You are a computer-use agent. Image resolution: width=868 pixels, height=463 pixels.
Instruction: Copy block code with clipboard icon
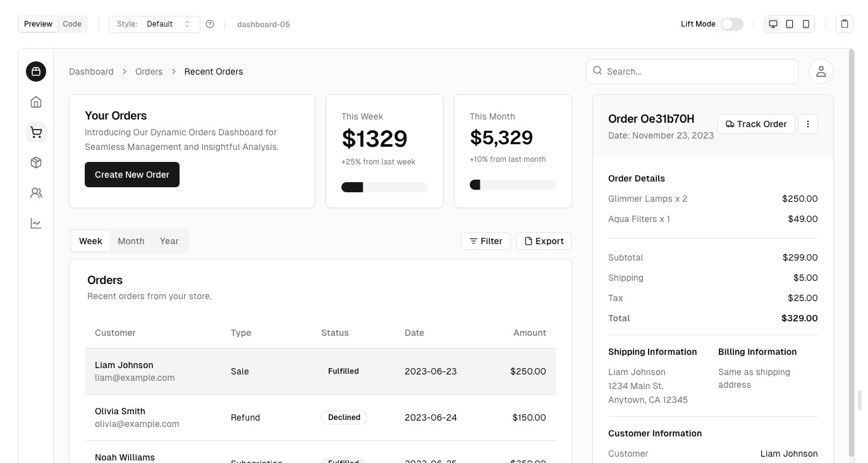844,24
